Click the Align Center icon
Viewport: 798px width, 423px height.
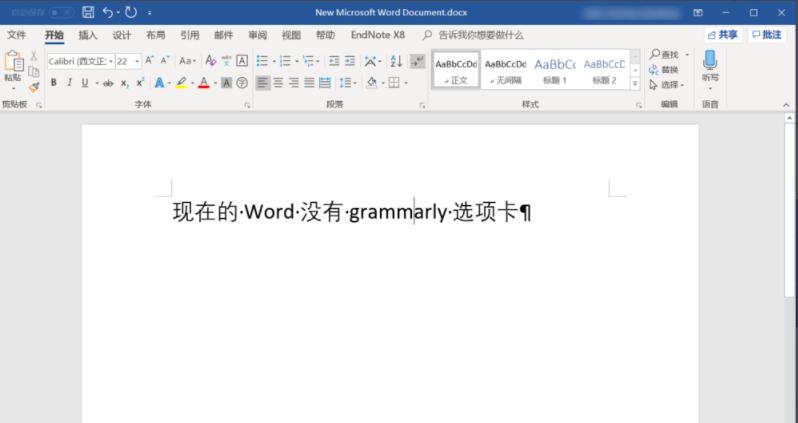click(278, 82)
